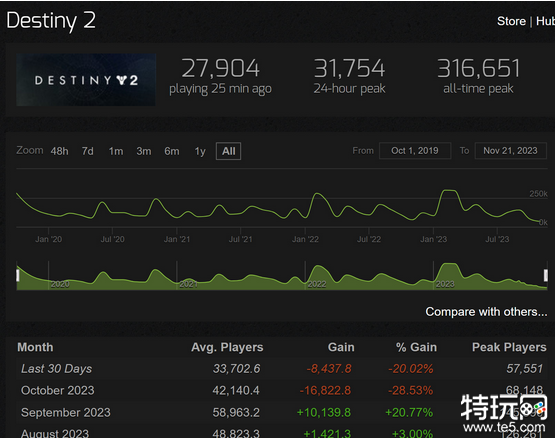Click the 31,754 24-hour peak count
This screenshot has width=555, height=439.
click(x=349, y=68)
